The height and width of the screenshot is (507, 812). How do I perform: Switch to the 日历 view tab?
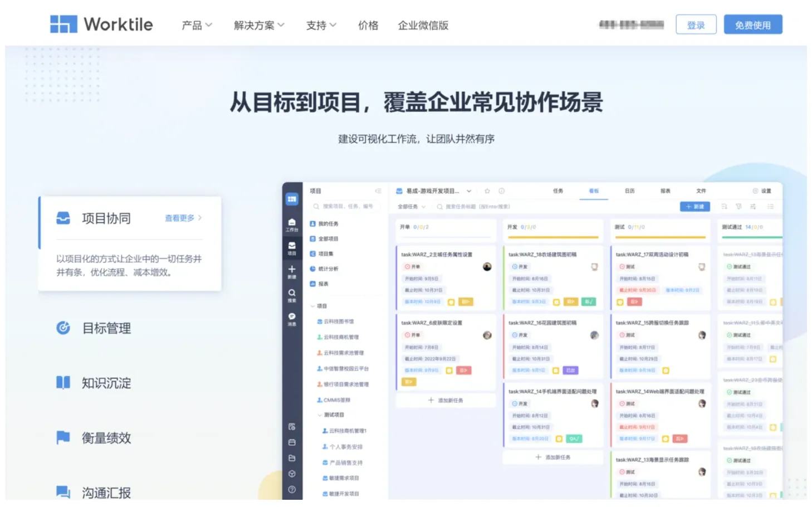coord(629,191)
